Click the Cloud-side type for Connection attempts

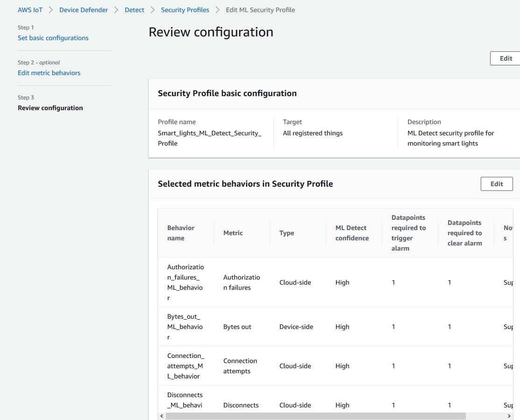(295, 366)
